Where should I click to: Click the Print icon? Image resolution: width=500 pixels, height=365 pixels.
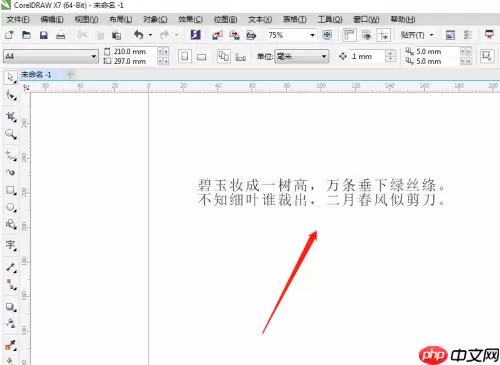(61, 35)
